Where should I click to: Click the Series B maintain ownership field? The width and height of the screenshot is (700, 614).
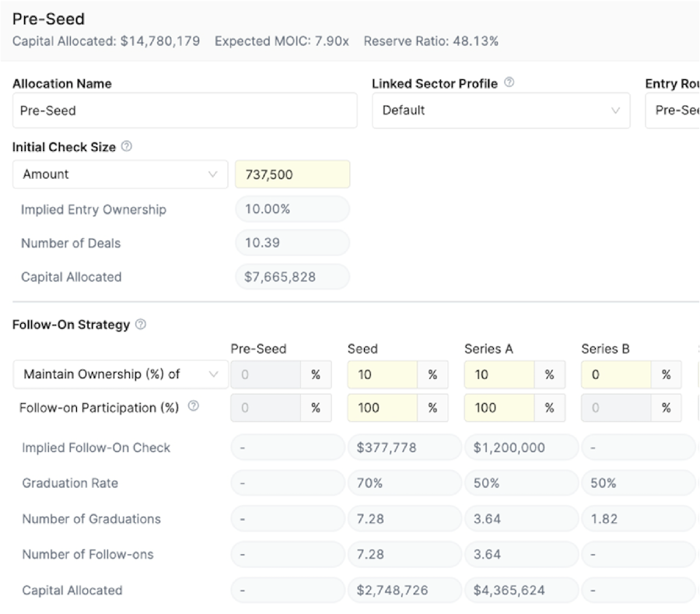coord(616,374)
